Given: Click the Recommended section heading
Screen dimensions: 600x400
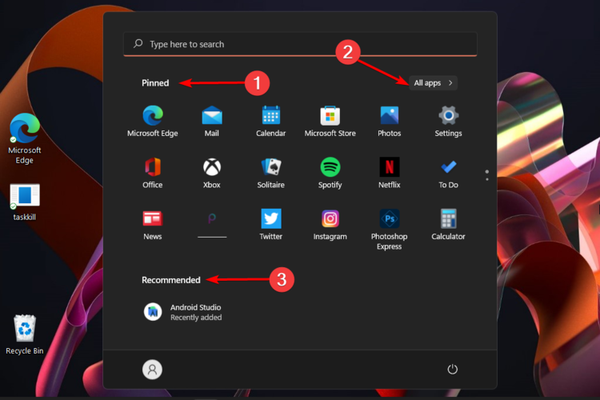Looking at the screenshot, I should 171,280.
